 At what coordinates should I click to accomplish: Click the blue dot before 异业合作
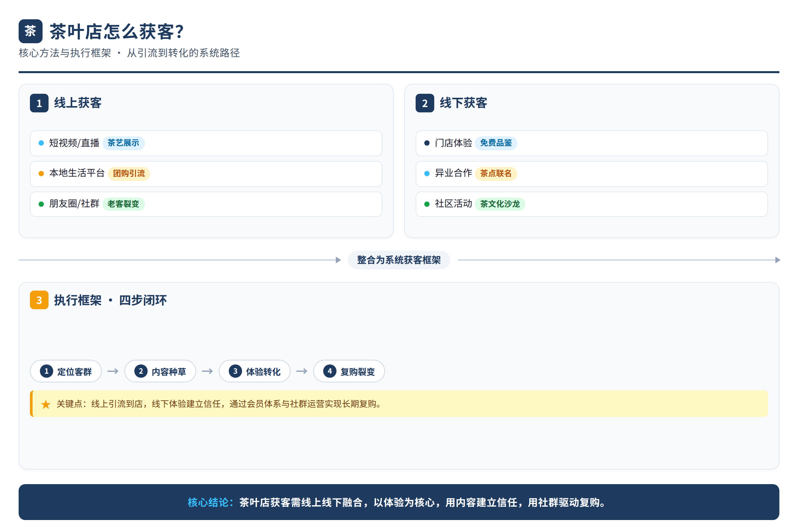point(427,174)
